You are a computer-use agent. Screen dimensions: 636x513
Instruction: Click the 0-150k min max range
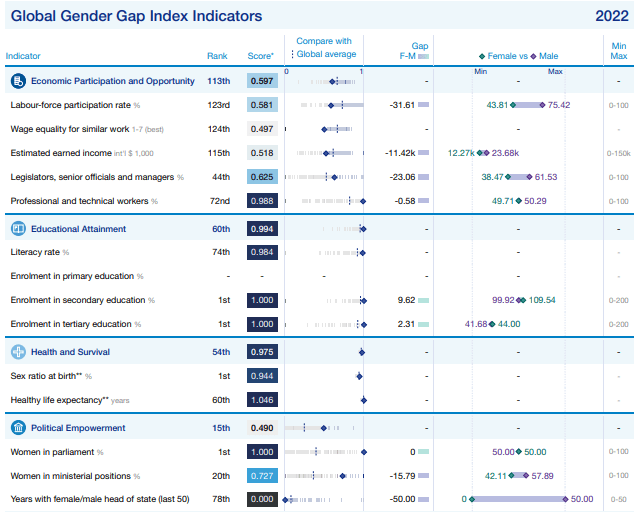(619, 153)
